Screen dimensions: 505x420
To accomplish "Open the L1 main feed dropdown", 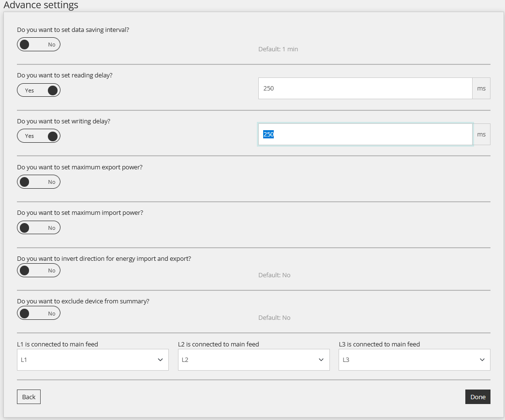I will tap(93, 360).
